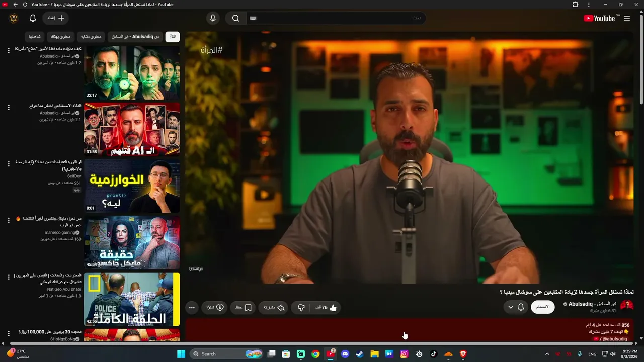
Task: Send a Super Thanks (شكرًا)
Action: (x=215, y=308)
